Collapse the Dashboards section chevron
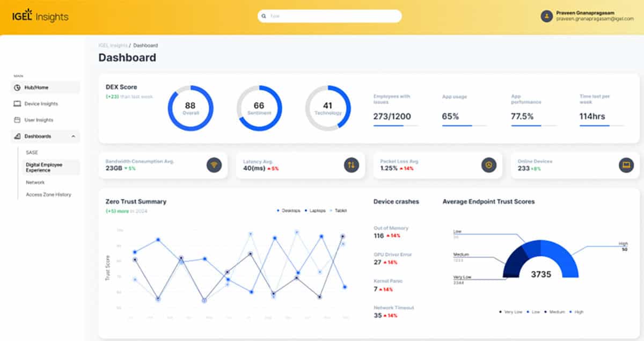 73,136
